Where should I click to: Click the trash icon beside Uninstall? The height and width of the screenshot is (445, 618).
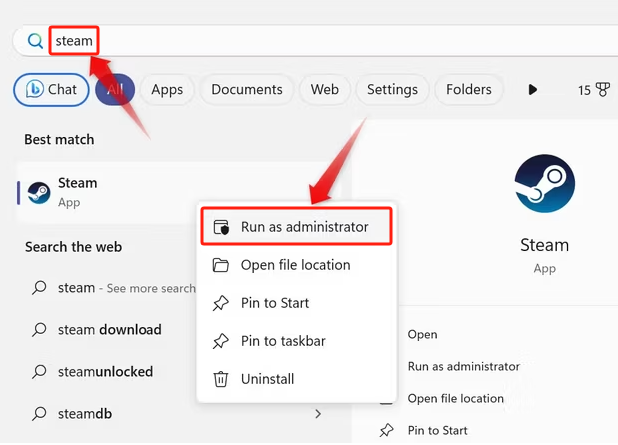click(x=221, y=379)
